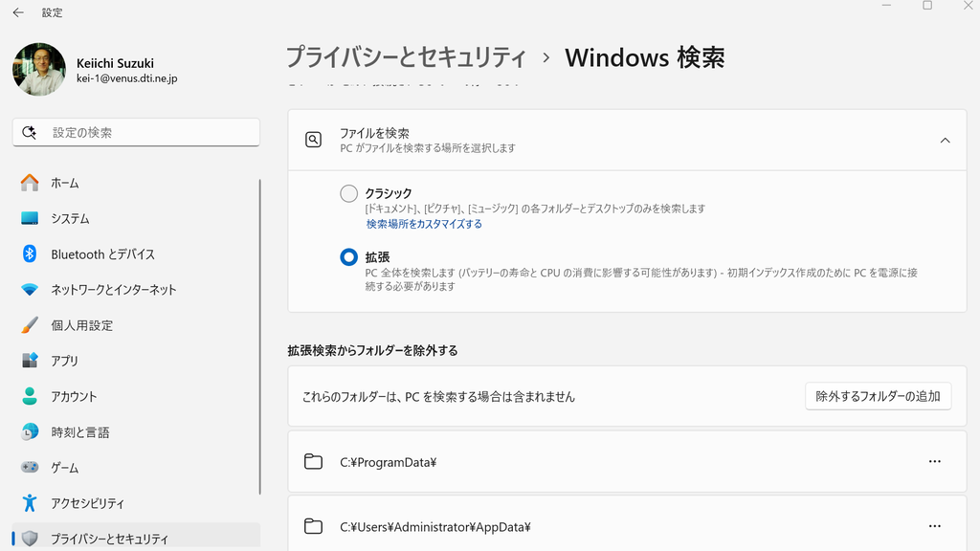Click the Bluetooth icon in sidebar
Image resolution: width=980 pixels, height=551 pixels.
(x=30, y=253)
